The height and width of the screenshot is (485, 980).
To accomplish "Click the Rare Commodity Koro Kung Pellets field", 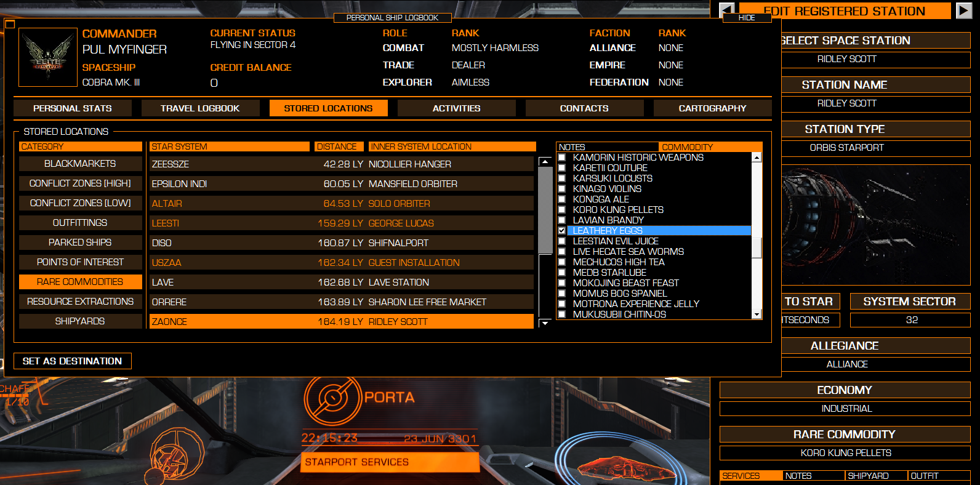I will (x=845, y=453).
